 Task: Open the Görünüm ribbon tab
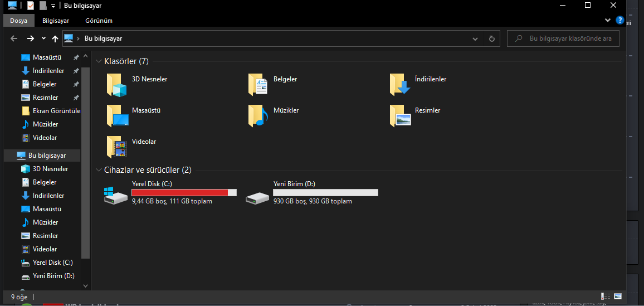99,21
